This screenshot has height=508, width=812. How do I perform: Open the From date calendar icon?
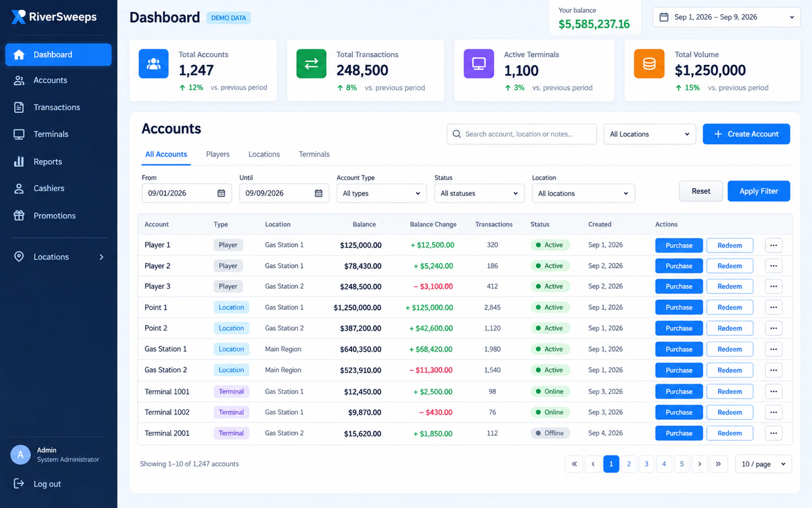coord(221,193)
